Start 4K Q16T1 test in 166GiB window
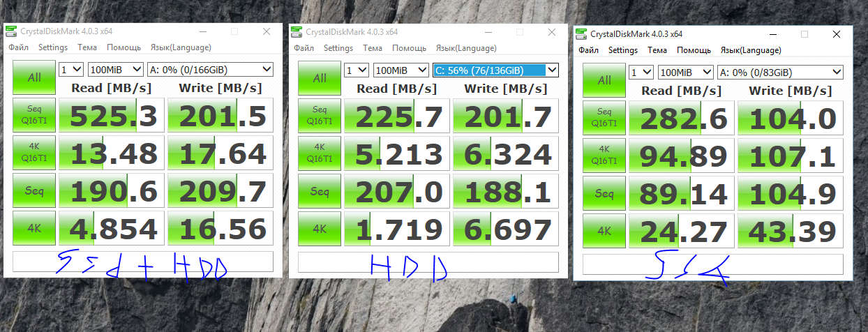Viewport: 868px width, 332px height. pyautogui.click(x=33, y=153)
